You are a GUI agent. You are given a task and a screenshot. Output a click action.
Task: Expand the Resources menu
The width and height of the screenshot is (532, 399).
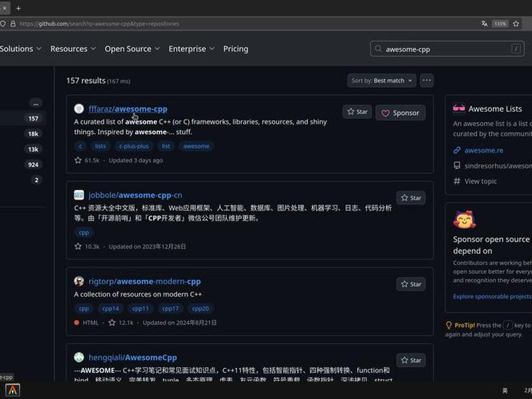pyautogui.click(x=73, y=49)
